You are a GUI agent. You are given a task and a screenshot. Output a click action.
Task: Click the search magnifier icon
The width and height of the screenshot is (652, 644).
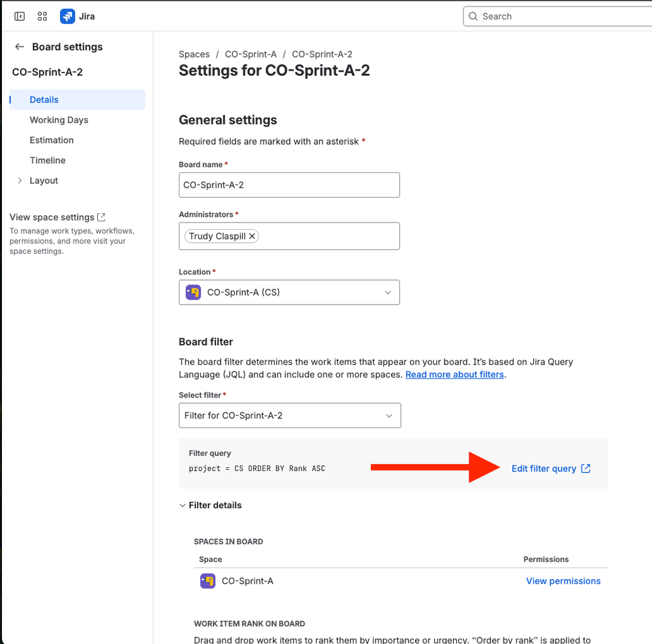(473, 16)
